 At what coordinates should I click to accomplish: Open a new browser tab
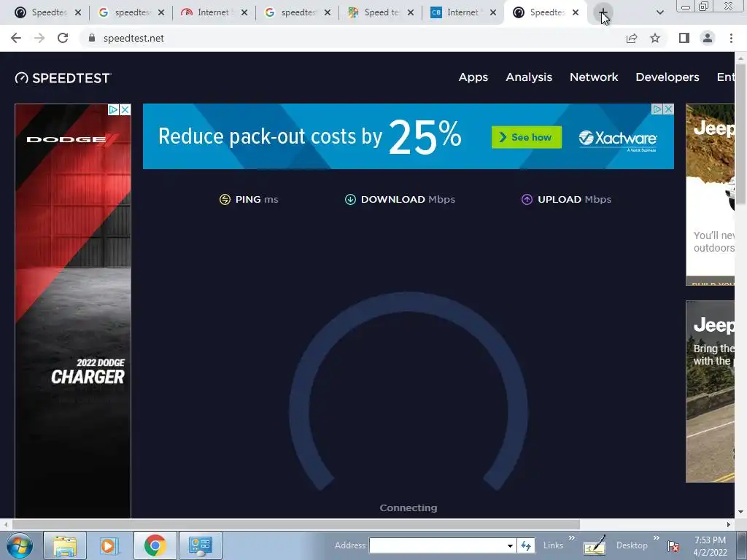click(603, 12)
